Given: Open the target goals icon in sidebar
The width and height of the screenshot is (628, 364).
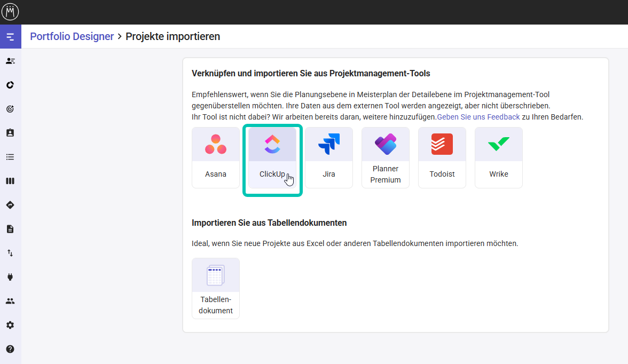Looking at the screenshot, I should point(11,109).
